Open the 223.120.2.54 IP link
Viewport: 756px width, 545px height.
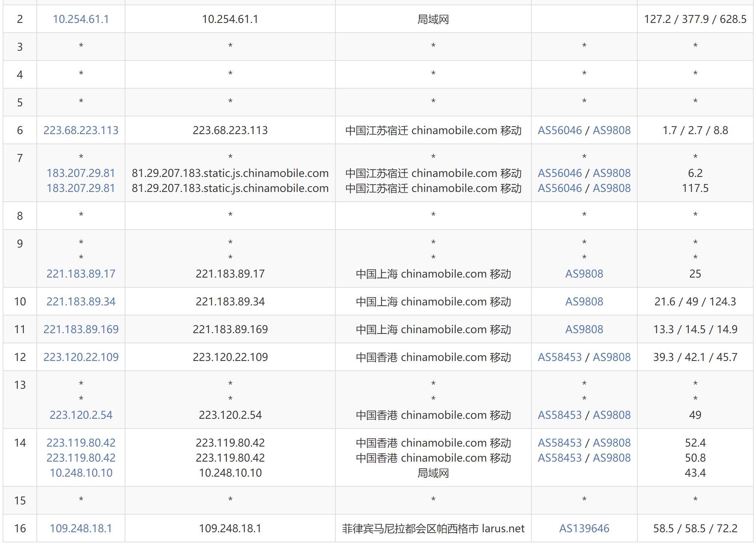pyautogui.click(x=81, y=415)
